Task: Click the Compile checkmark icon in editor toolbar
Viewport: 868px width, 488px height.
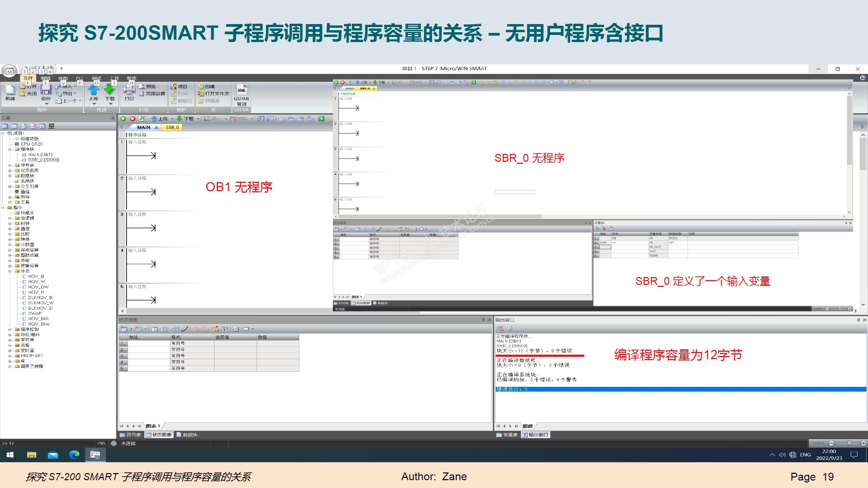Action: pos(142,119)
